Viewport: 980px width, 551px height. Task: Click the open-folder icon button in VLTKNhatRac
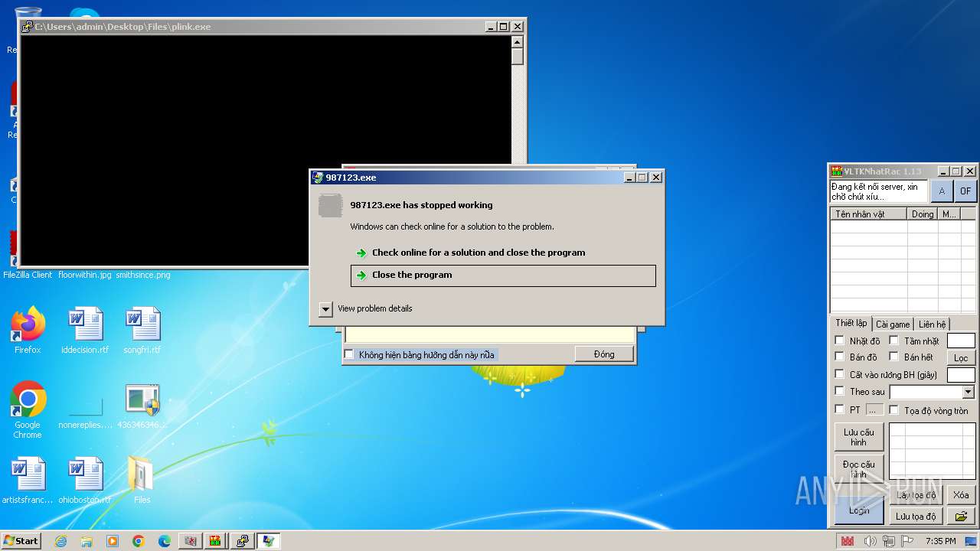pos(961,517)
